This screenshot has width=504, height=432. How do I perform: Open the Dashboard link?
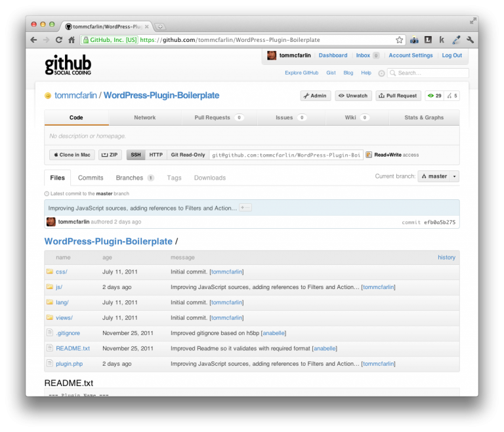tap(333, 55)
